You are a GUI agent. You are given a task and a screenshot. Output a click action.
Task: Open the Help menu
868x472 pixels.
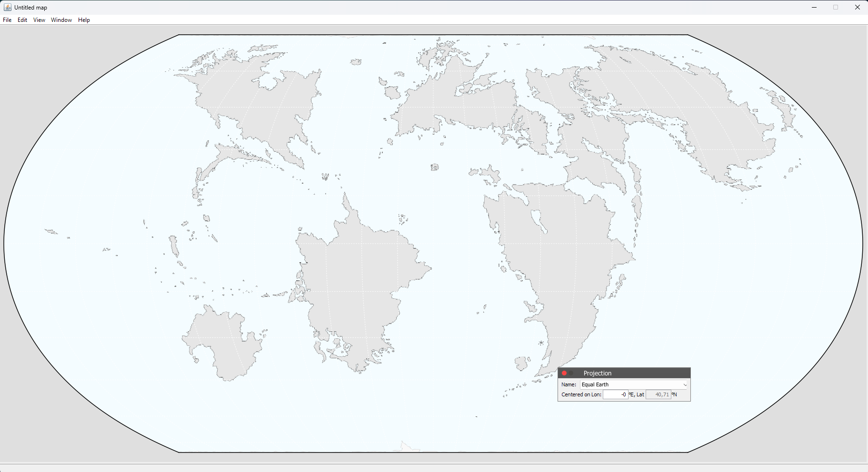(x=84, y=20)
